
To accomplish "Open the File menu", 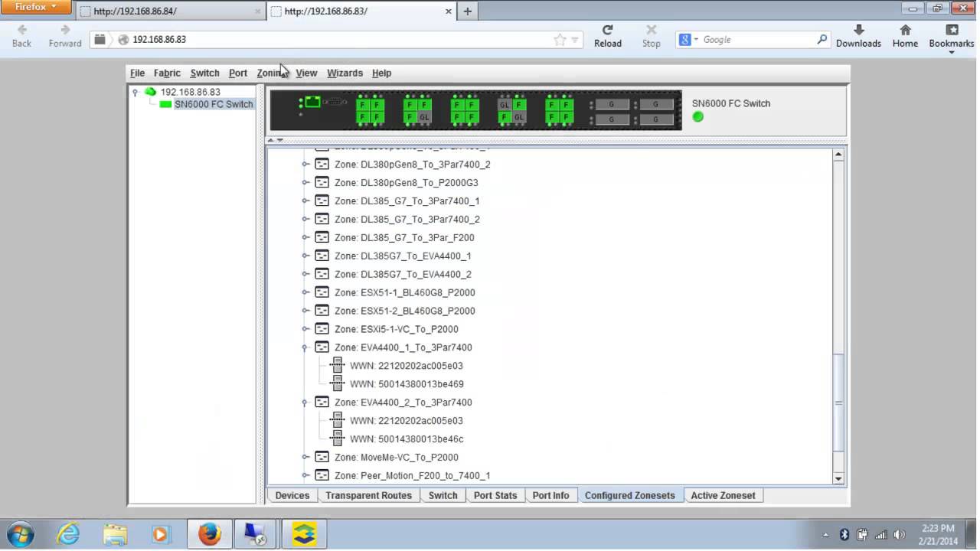I will click(x=137, y=73).
